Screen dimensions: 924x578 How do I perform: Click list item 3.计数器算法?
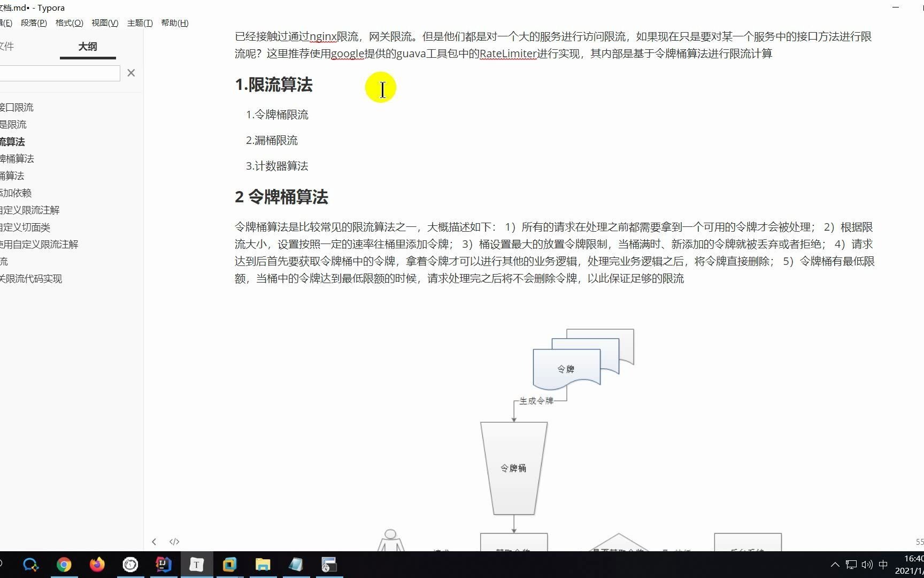277,166
